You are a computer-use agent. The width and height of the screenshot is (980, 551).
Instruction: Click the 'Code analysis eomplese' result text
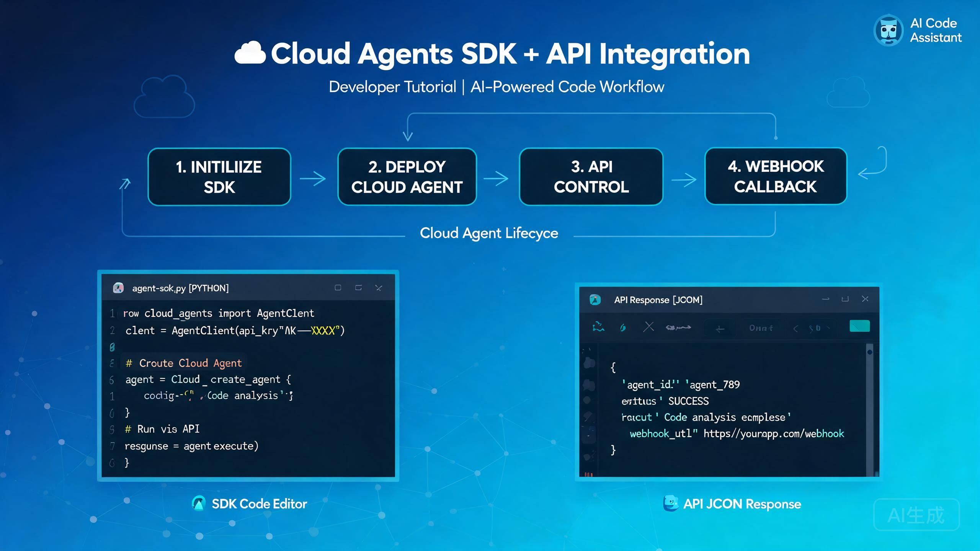(x=727, y=417)
